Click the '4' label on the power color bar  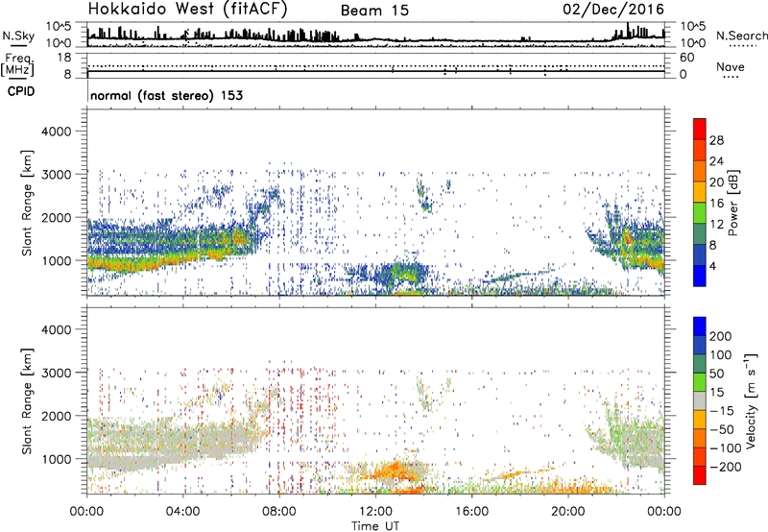coord(712,266)
